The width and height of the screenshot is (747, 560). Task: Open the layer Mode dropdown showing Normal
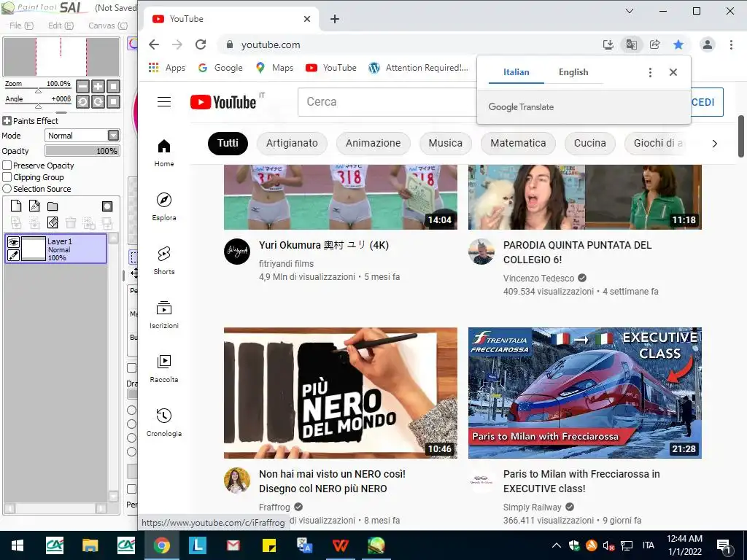pos(82,136)
